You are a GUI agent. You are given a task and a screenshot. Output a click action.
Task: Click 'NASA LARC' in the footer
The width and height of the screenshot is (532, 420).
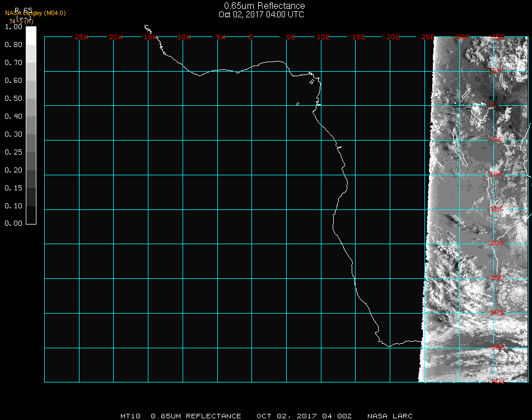point(390,416)
